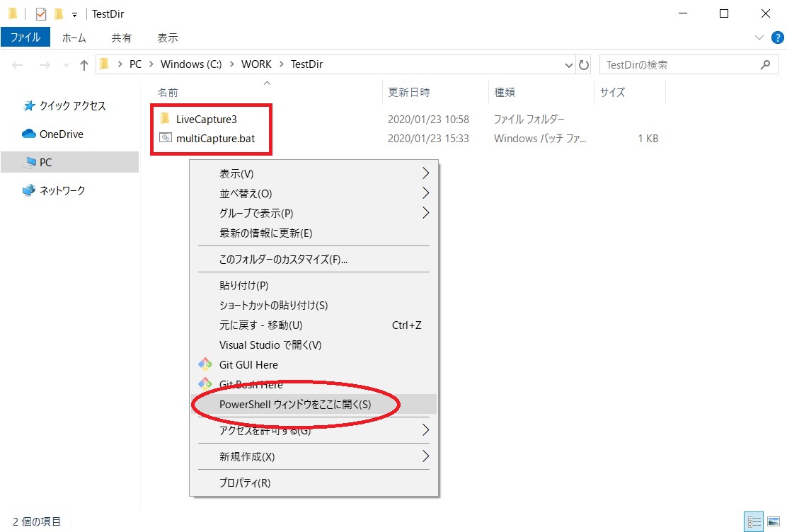Sort by the 種類 column header

click(505, 93)
